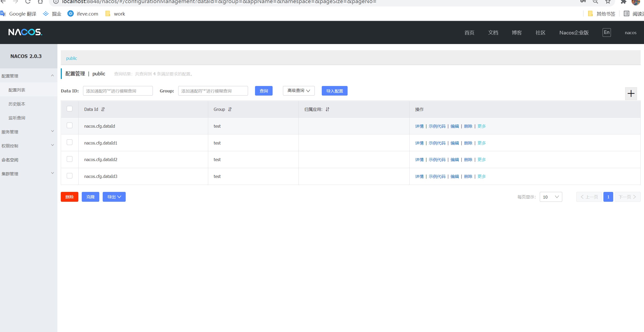The height and width of the screenshot is (332, 644).
Task: Go to 文档 in the top navigation
Action: 493,33
